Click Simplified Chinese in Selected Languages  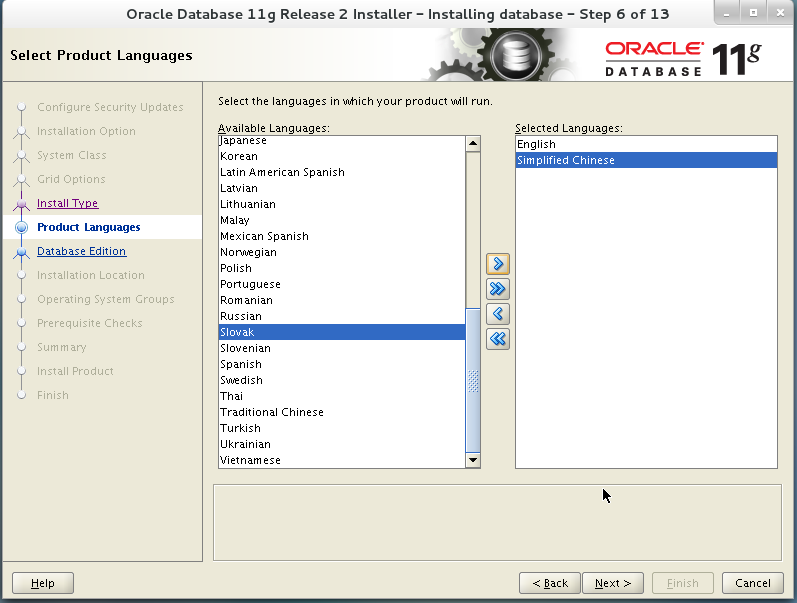(646, 160)
